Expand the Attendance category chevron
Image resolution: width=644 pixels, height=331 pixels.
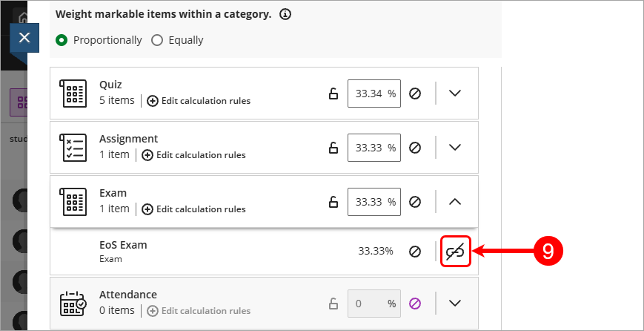pos(455,304)
